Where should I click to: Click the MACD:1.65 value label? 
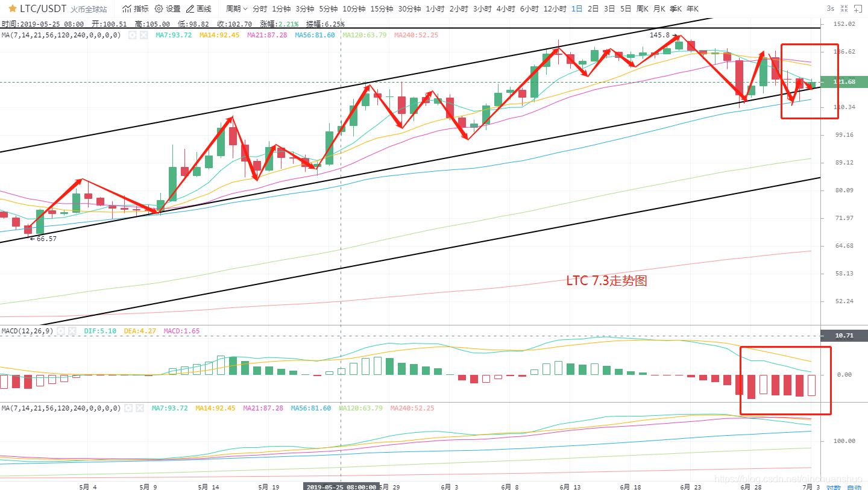point(181,331)
